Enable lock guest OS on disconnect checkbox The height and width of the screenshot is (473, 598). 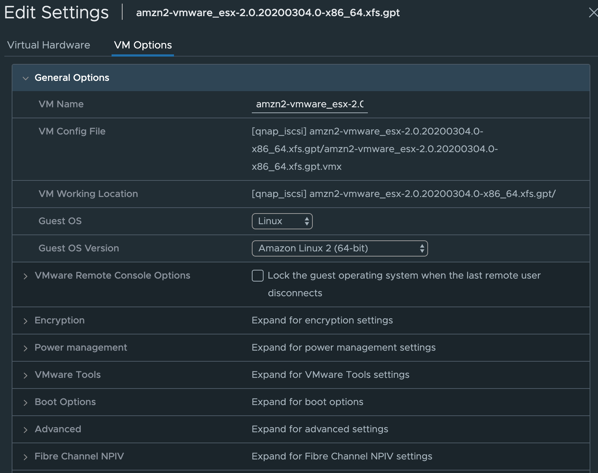[257, 276]
